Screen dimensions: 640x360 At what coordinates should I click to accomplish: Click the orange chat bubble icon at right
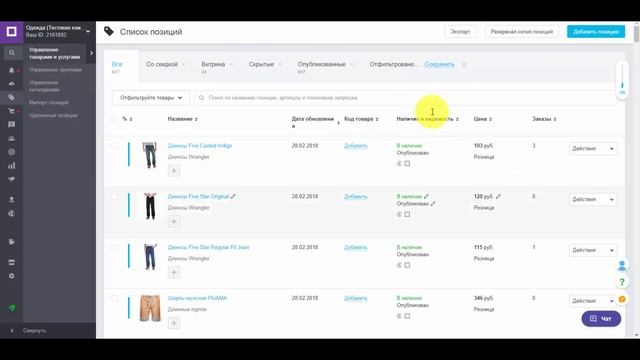tap(622, 299)
